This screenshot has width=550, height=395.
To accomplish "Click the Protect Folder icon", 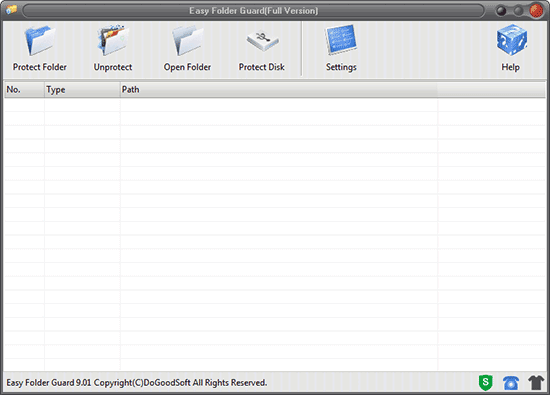I will [39, 41].
